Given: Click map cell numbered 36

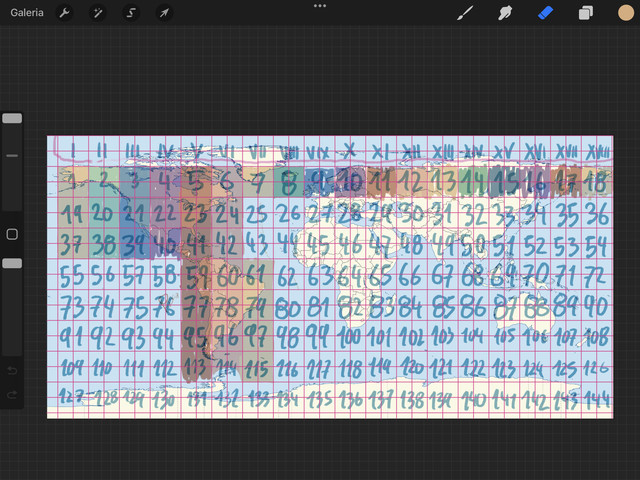Looking at the screenshot, I should 597,214.
